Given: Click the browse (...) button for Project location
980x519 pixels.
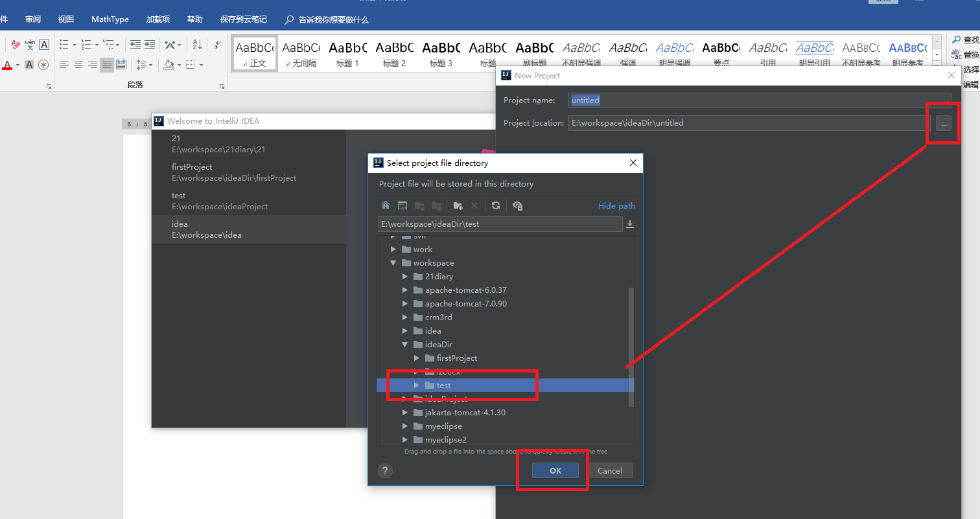Looking at the screenshot, I should pos(944,123).
